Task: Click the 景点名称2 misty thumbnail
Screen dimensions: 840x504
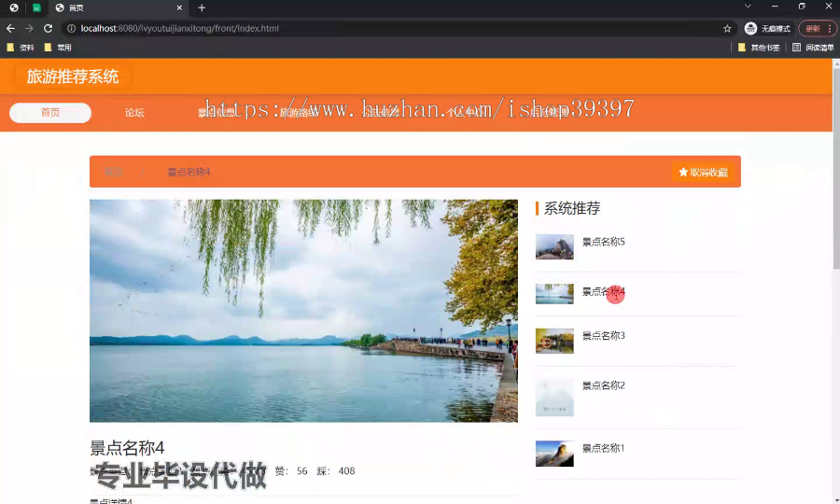Action: click(x=554, y=397)
